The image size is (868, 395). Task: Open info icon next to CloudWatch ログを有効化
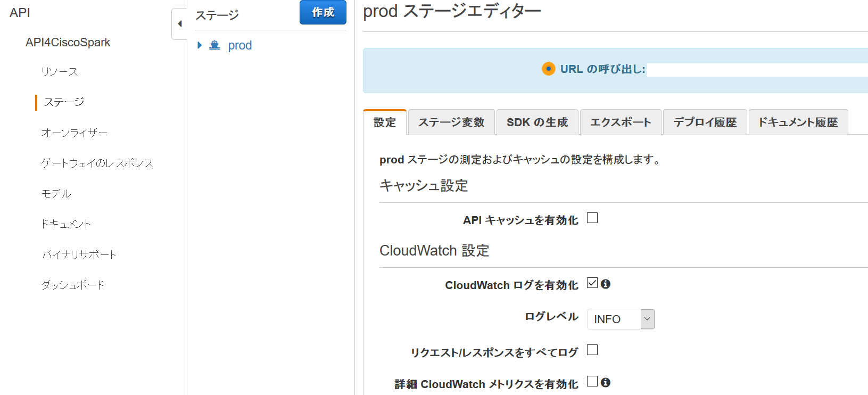[x=606, y=284]
